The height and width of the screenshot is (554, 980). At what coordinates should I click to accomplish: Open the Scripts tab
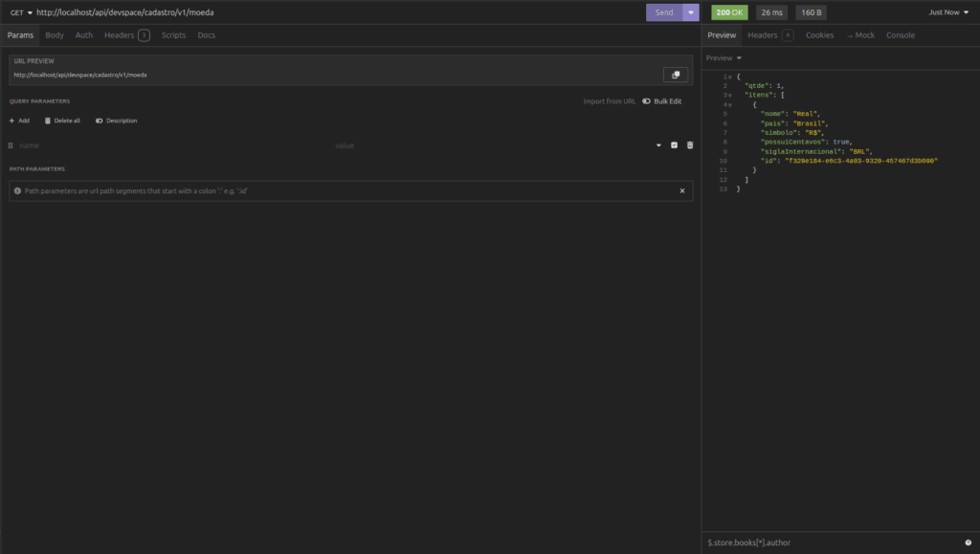point(173,35)
